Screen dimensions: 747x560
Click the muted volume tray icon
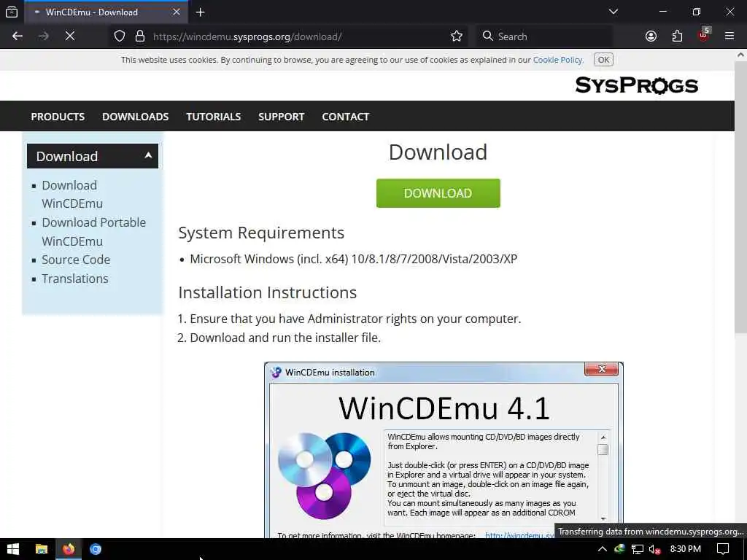point(655,549)
